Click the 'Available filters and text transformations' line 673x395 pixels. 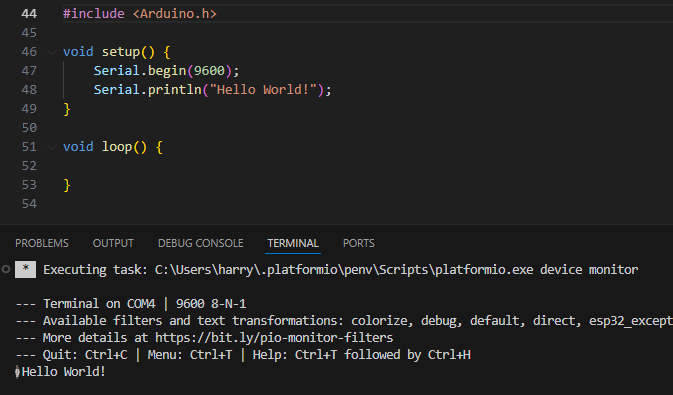click(x=344, y=321)
